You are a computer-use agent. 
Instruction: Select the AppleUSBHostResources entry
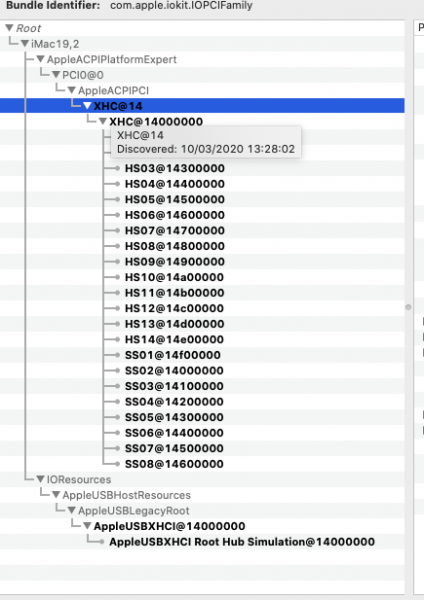(127, 495)
